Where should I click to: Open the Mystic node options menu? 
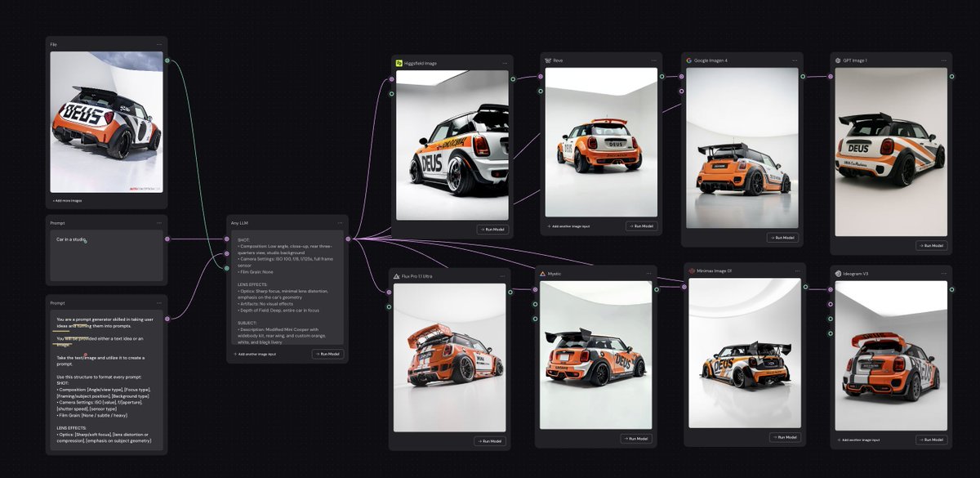point(648,274)
